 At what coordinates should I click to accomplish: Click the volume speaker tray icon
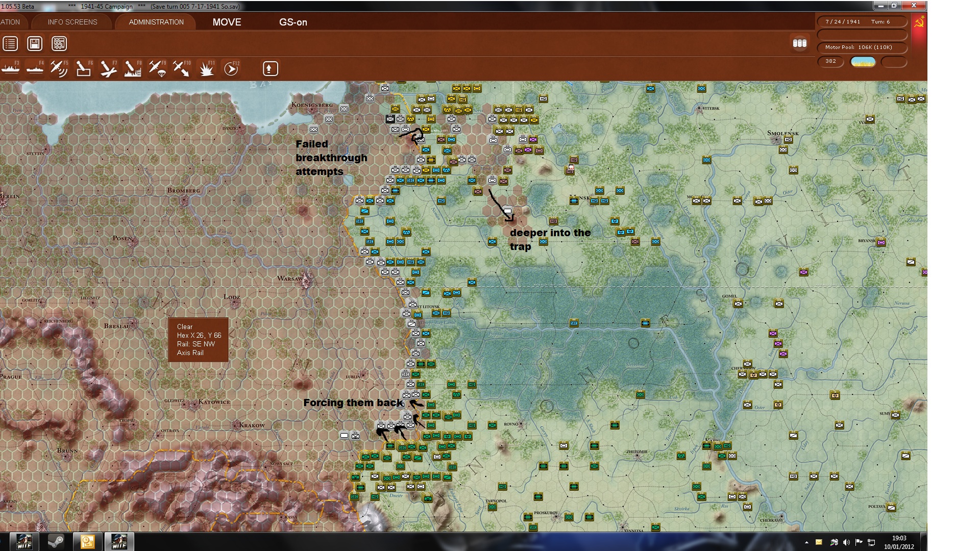click(846, 542)
